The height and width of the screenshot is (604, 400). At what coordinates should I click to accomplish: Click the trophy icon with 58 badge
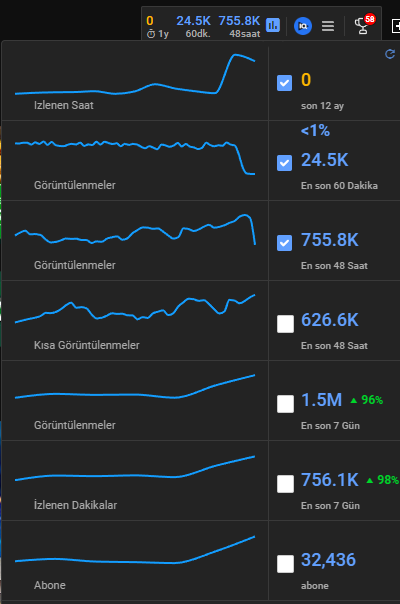[364, 25]
